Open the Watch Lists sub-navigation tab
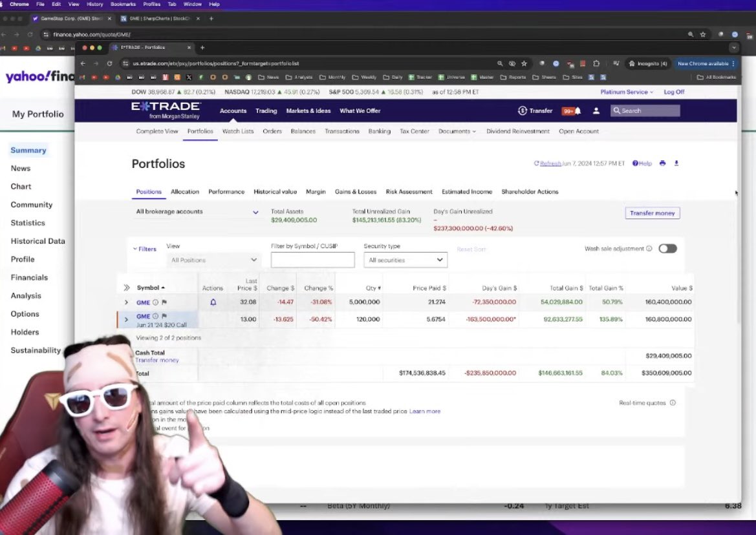Viewport: 756px width, 535px height. 238,131
